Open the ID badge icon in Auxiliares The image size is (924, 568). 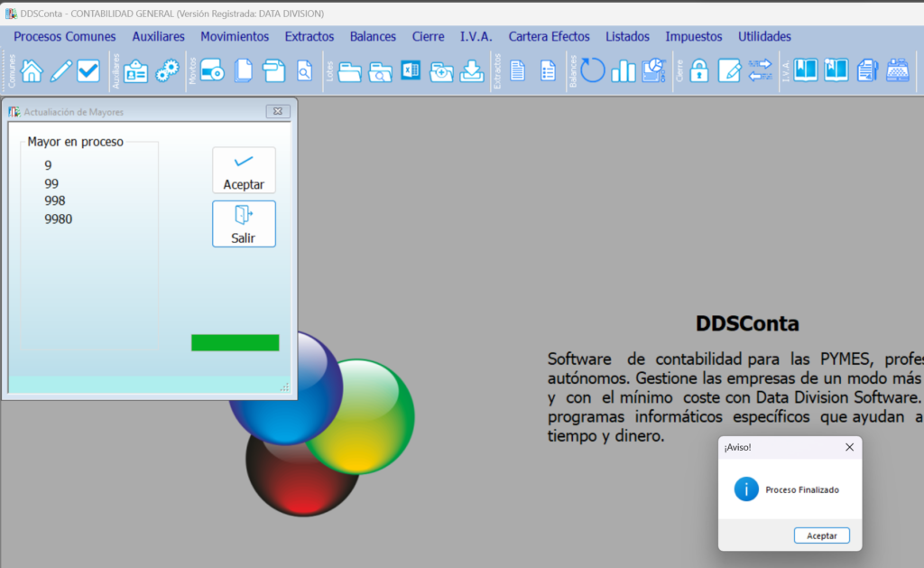135,70
